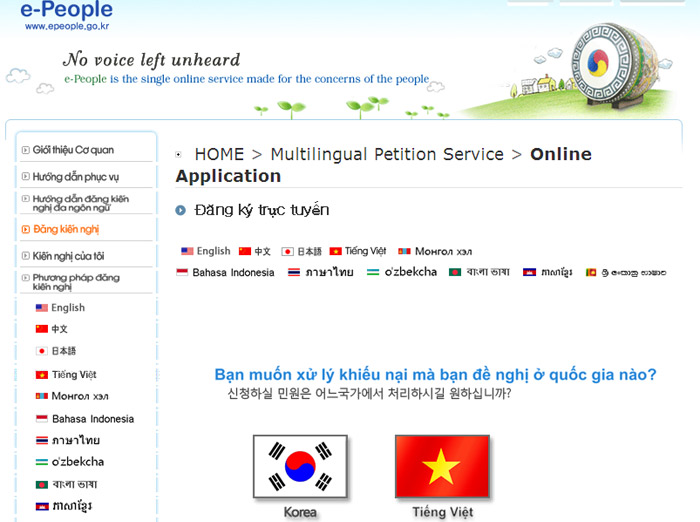This screenshot has width=700, height=522.
Task: Select the large Korea flag image
Action: [300, 467]
